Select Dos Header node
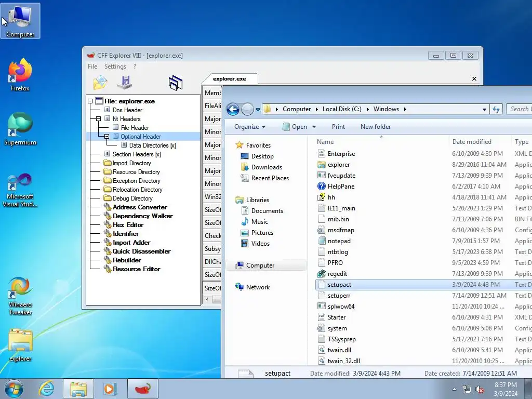The height and width of the screenshot is (399, 532). 127,110
